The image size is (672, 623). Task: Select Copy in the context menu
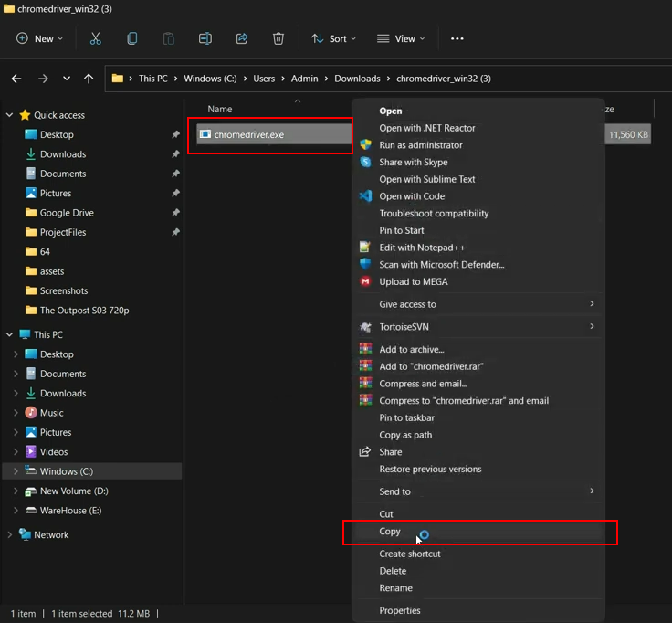[390, 532]
